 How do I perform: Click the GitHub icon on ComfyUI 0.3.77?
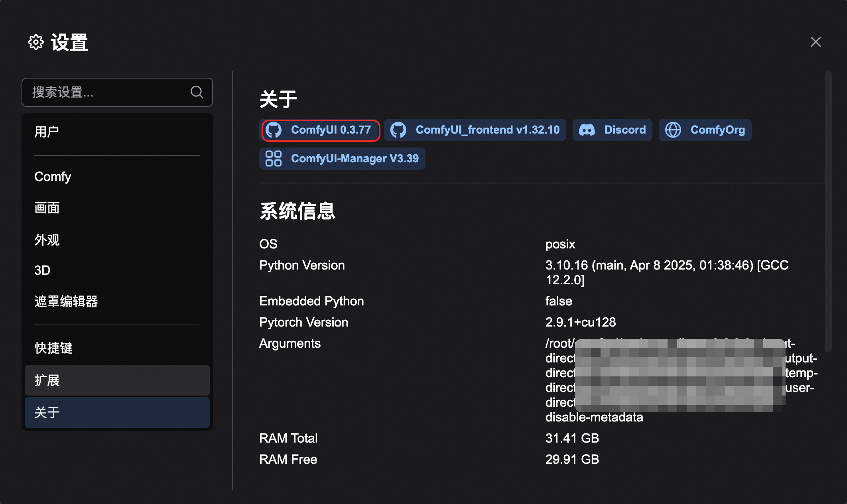click(x=274, y=130)
